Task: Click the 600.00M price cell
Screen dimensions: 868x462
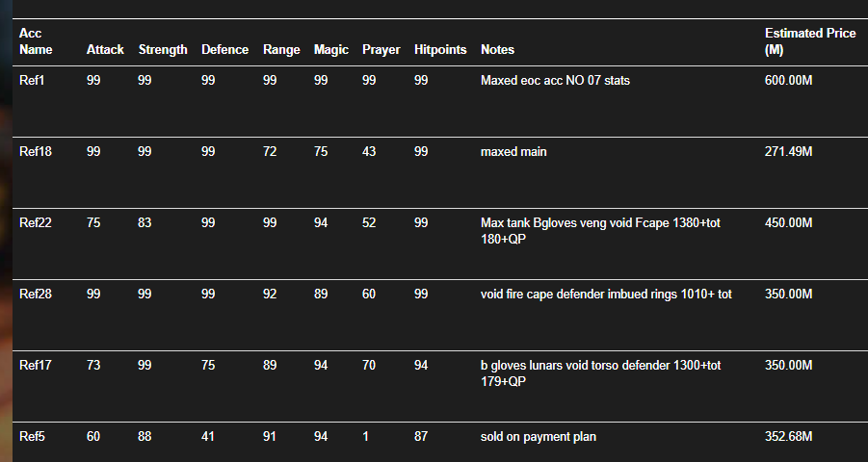Action: 788,80
